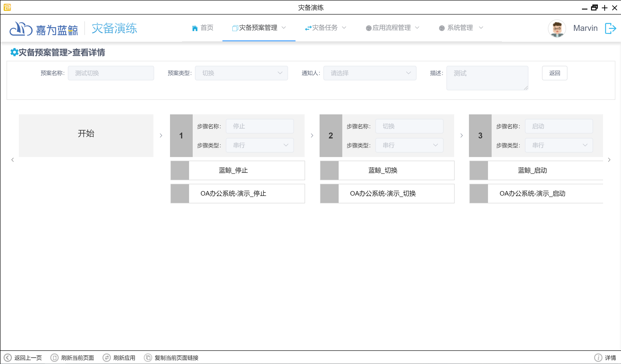Click the 刷新当前页面 refresh icon
This screenshot has width=621, height=364.
(x=54, y=357)
